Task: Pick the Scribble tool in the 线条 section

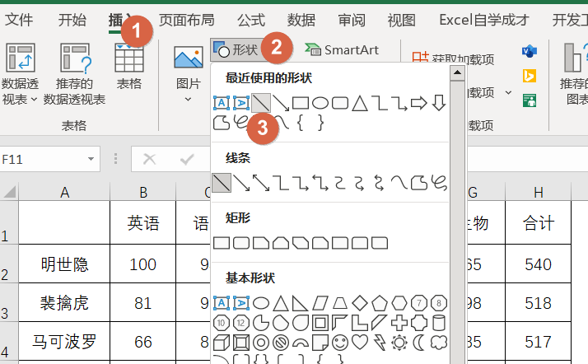Action: click(439, 183)
